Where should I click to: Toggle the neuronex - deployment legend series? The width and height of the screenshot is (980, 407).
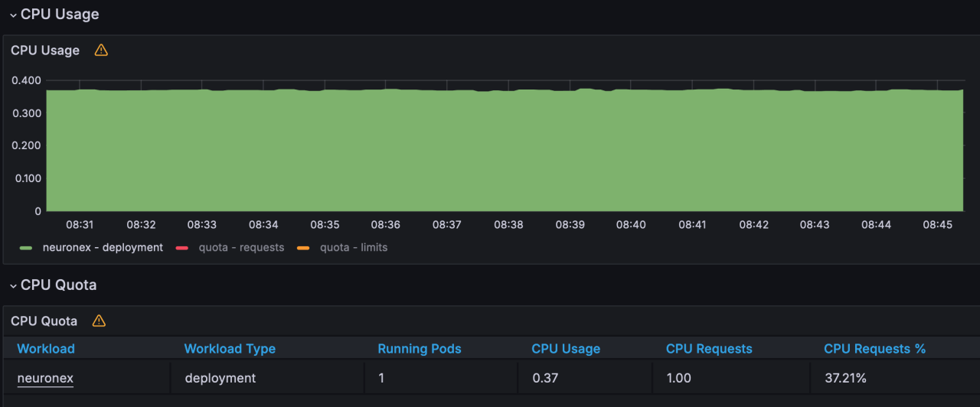[103, 248]
